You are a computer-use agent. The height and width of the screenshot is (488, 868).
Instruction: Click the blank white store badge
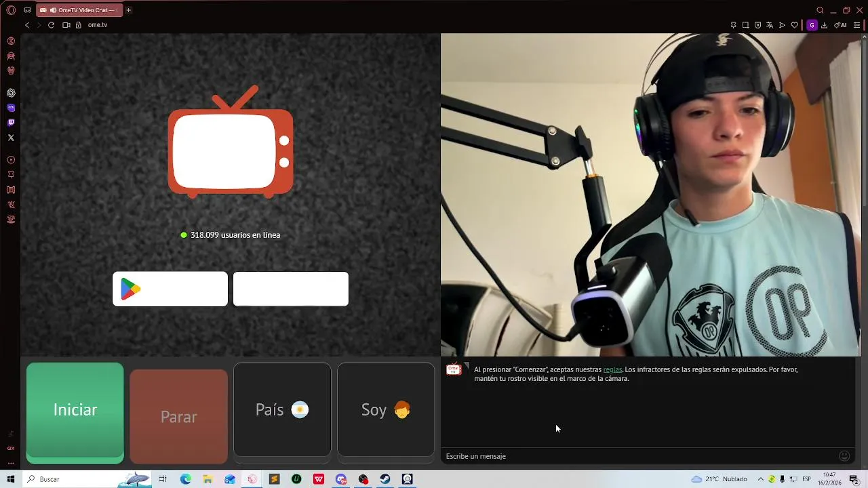point(291,289)
